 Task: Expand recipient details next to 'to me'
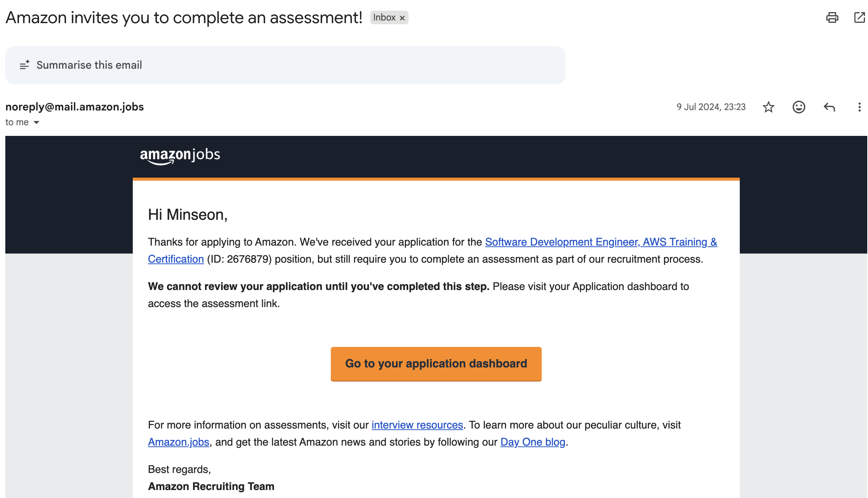click(36, 122)
